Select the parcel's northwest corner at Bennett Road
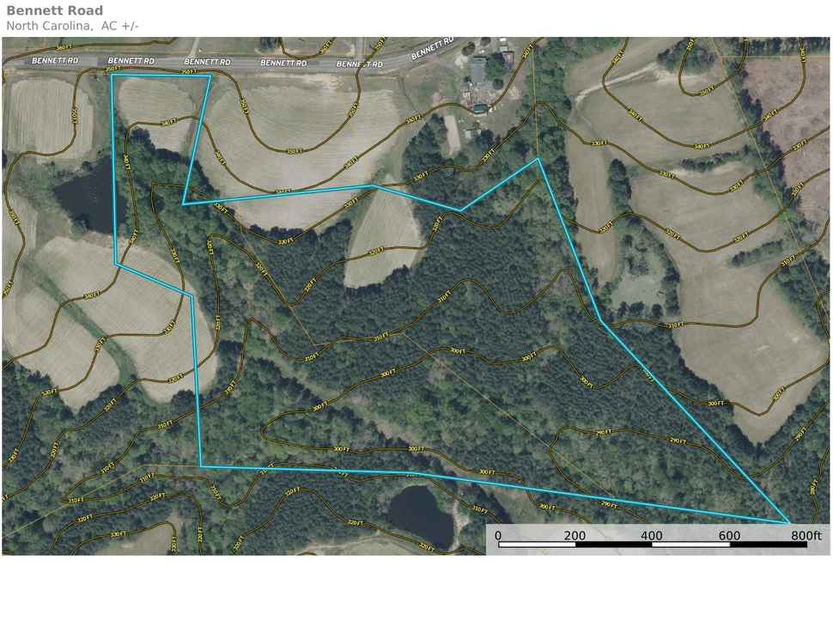The width and height of the screenshot is (833, 644). point(112,75)
